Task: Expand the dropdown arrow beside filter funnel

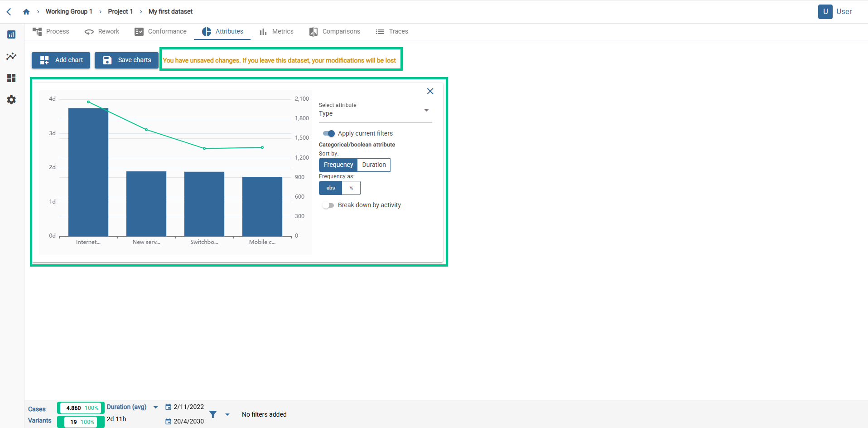Action: (227, 414)
